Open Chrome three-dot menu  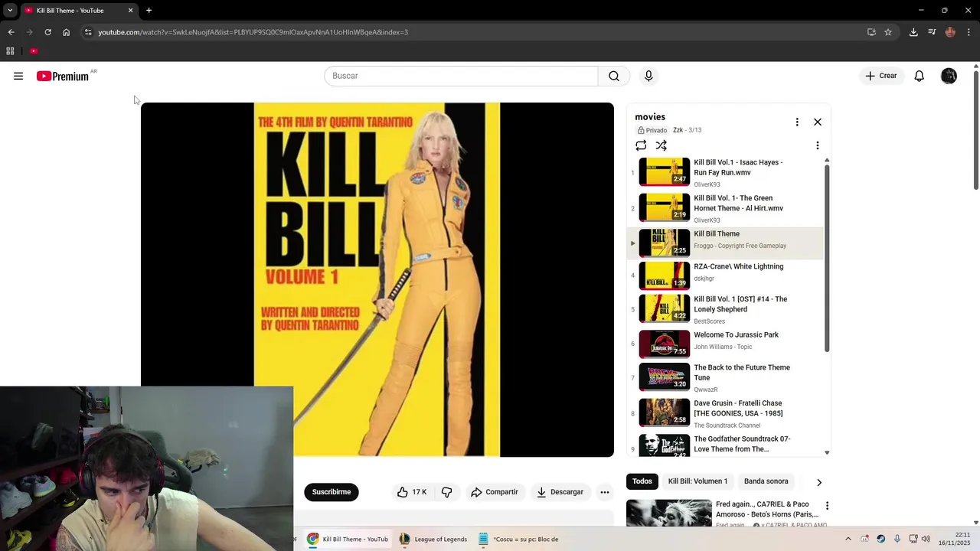click(x=969, y=32)
